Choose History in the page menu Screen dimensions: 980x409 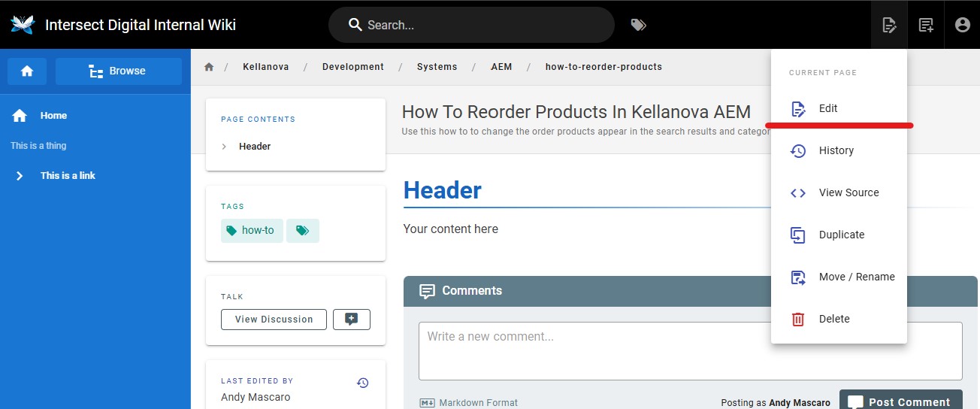pyautogui.click(x=836, y=150)
